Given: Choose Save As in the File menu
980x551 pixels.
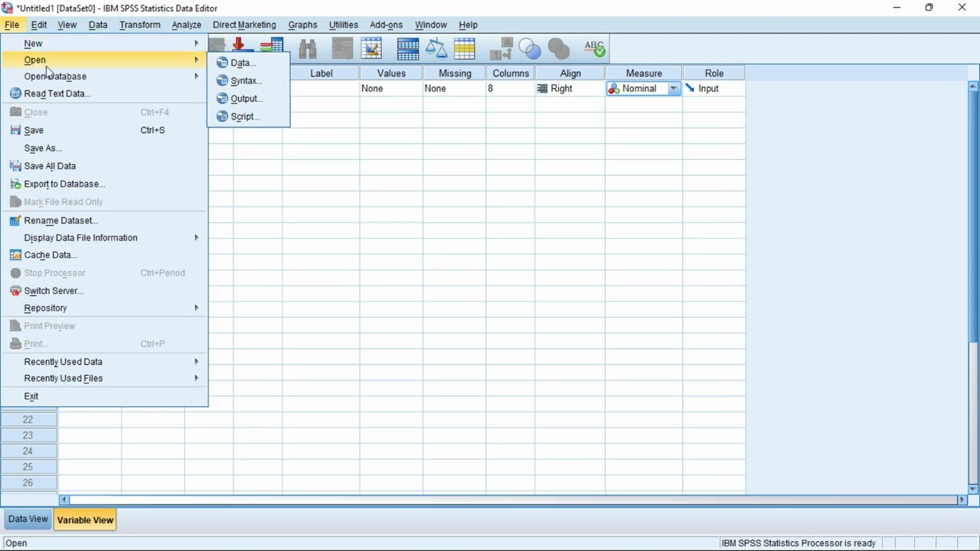Looking at the screenshot, I should point(105,148).
